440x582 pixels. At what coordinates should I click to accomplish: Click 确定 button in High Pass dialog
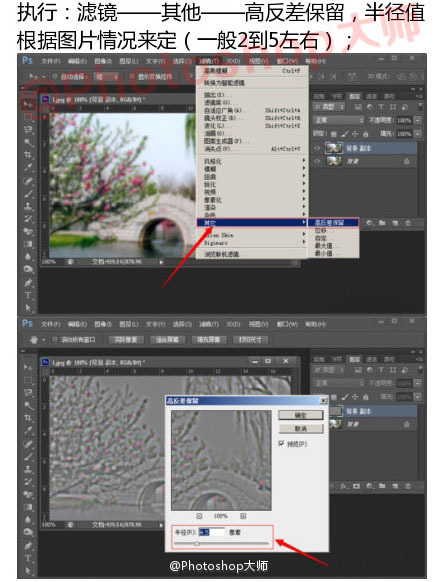(300, 415)
